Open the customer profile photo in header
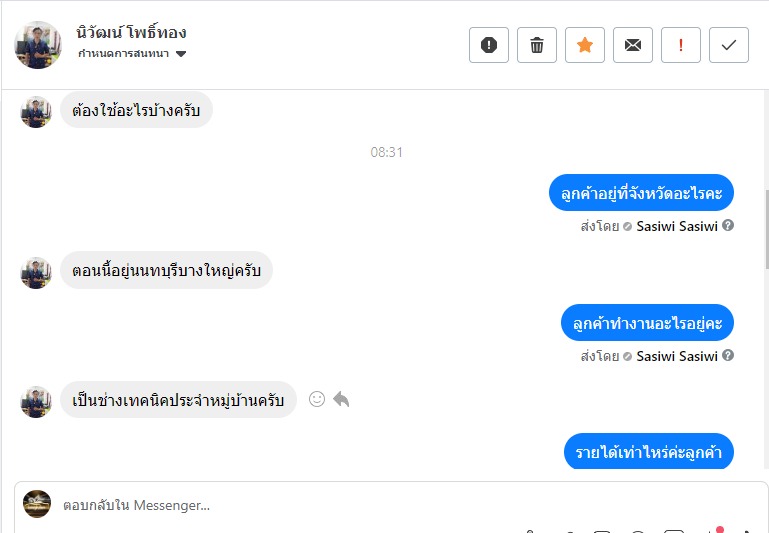Viewport: 769px width, 533px height. coord(38,45)
